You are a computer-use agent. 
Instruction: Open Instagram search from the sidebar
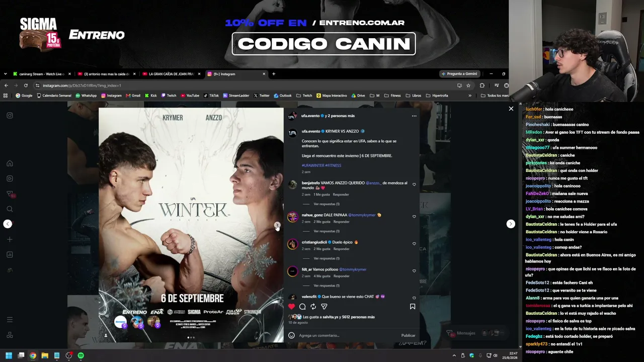[x=10, y=209]
